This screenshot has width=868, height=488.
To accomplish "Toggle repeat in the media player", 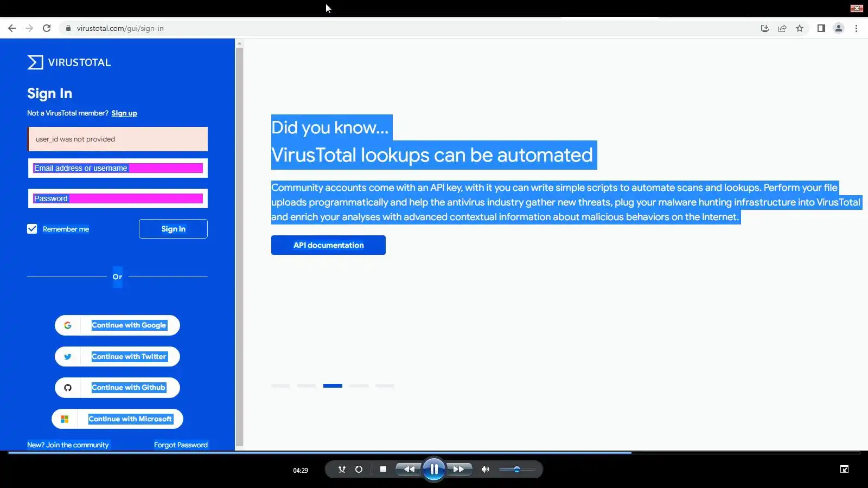I will pos(359,470).
